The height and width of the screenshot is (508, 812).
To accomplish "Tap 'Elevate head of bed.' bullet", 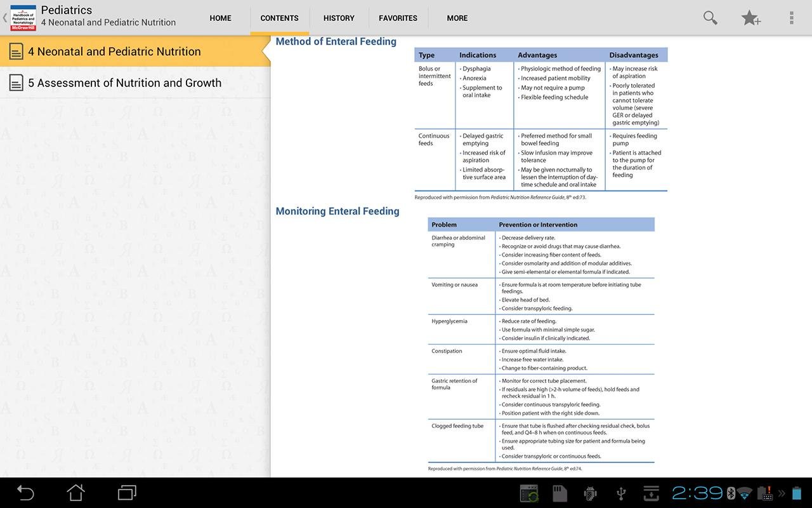I will click(525, 300).
